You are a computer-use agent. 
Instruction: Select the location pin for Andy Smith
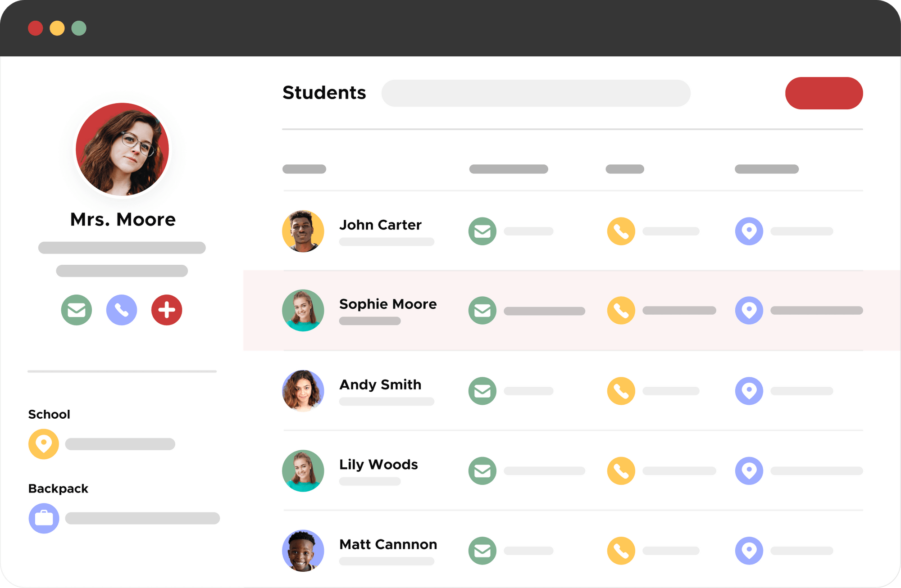tap(749, 391)
